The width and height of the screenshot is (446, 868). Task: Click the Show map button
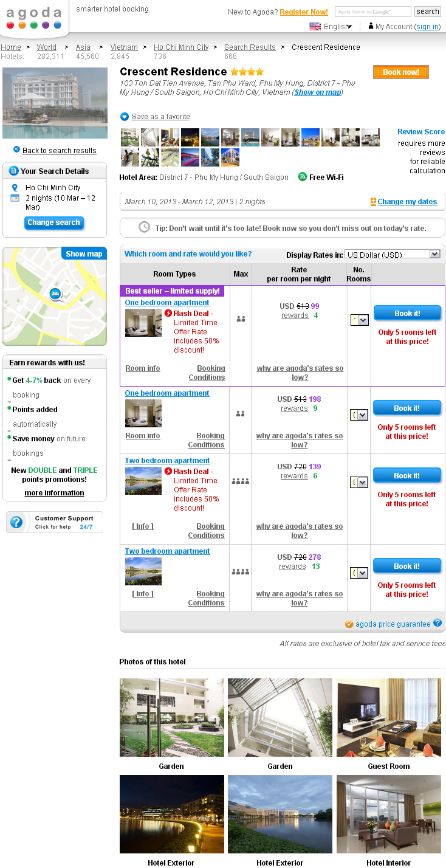(x=84, y=254)
